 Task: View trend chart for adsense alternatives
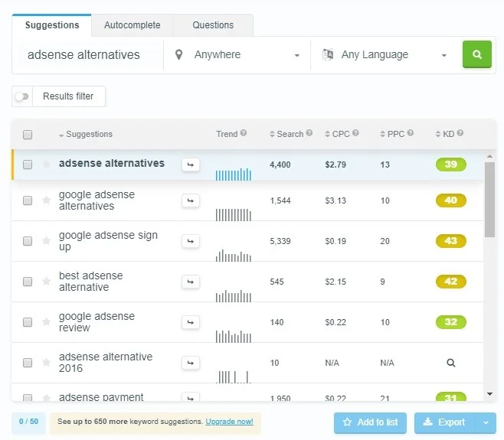tap(234, 174)
